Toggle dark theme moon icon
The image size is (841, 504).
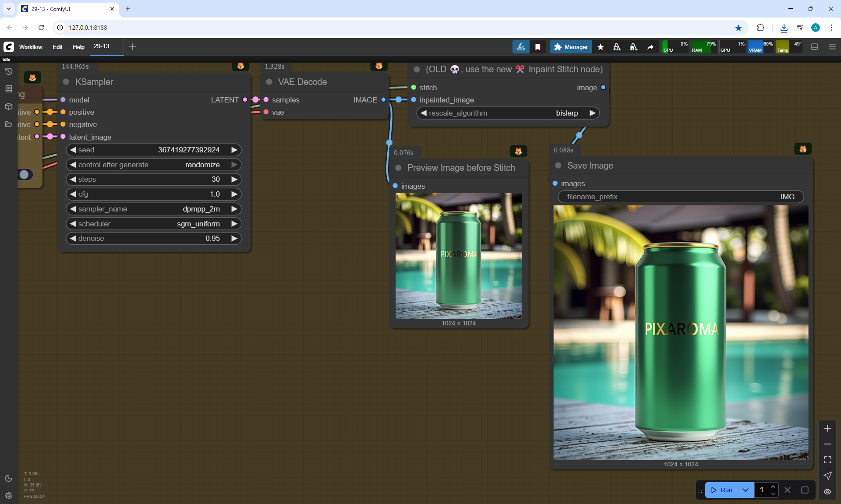(9, 478)
